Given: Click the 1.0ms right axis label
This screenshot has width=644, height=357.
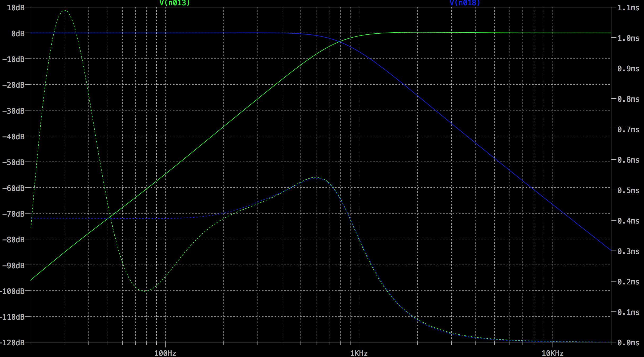Looking at the screenshot, I should pyautogui.click(x=628, y=38).
